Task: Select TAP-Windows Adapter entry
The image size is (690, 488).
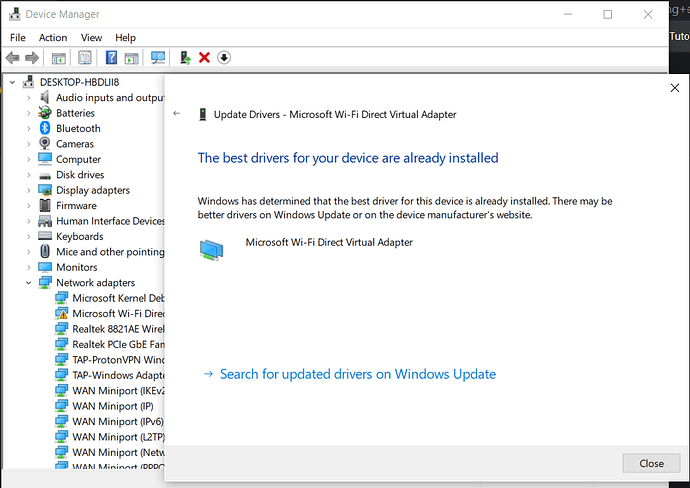Action: point(118,375)
